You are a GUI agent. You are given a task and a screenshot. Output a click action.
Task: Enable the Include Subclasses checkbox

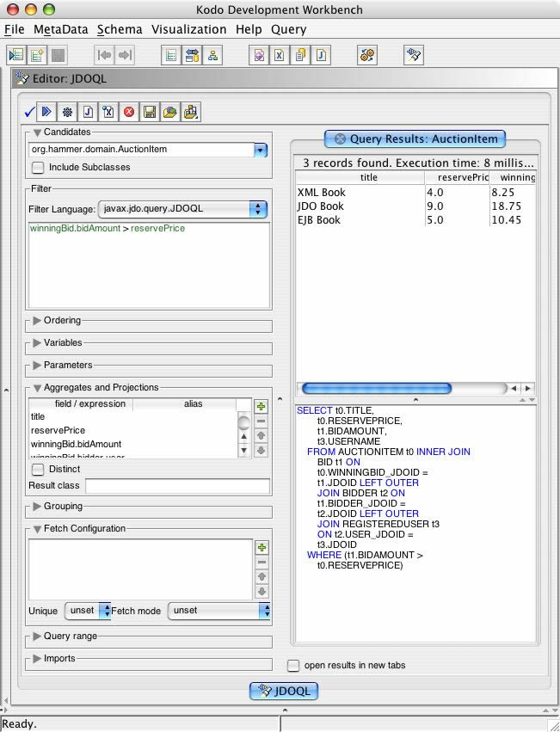point(38,168)
